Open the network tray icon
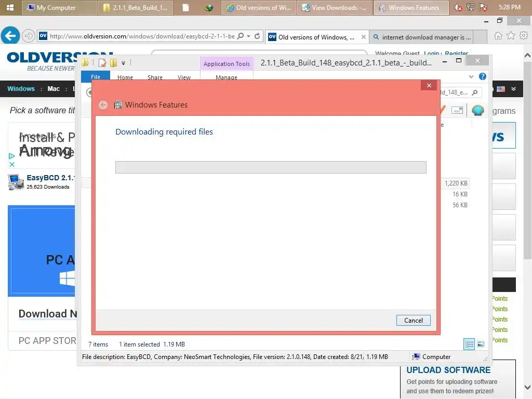532x399 pixels. [471, 7]
